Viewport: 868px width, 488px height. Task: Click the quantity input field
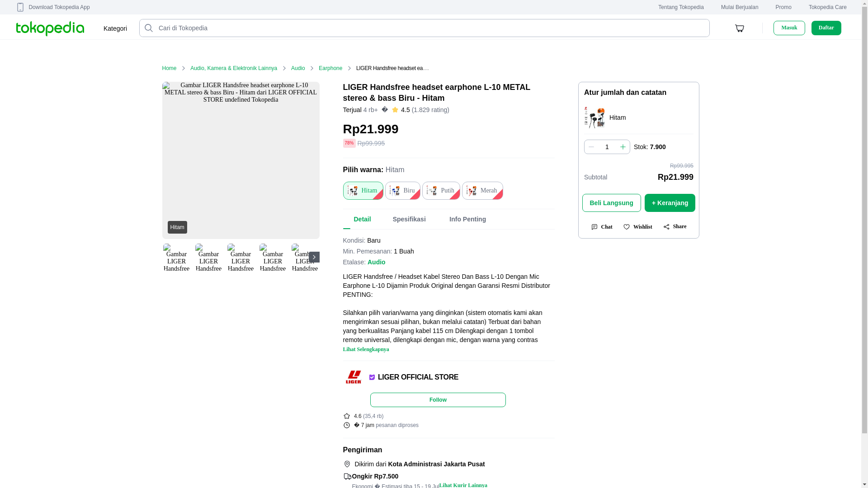pos(607,147)
